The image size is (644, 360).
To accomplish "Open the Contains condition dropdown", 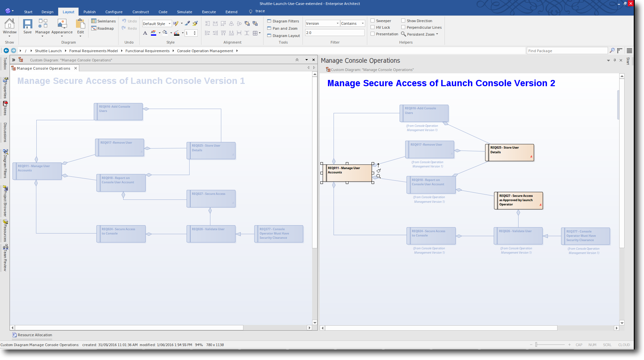I will coord(363,23).
